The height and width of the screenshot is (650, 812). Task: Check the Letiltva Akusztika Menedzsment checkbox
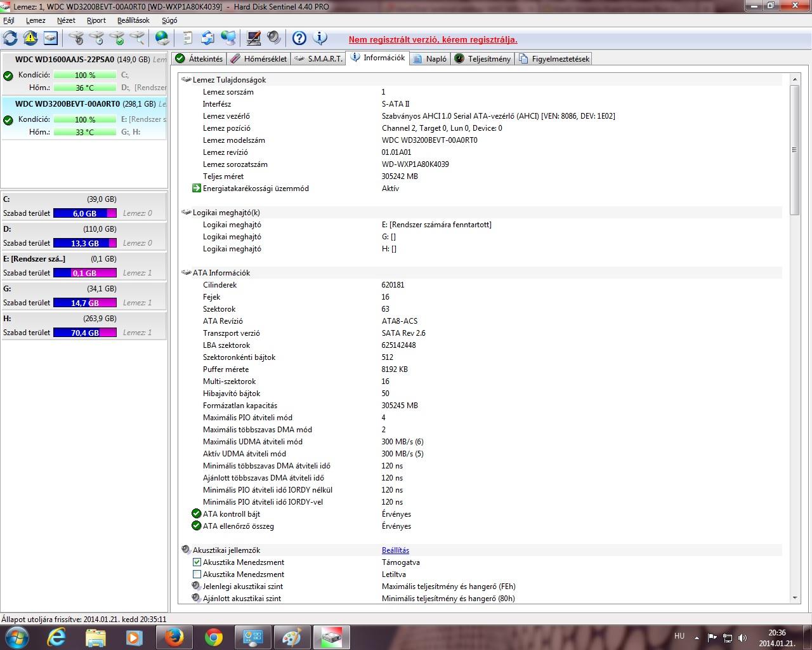tap(197, 574)
